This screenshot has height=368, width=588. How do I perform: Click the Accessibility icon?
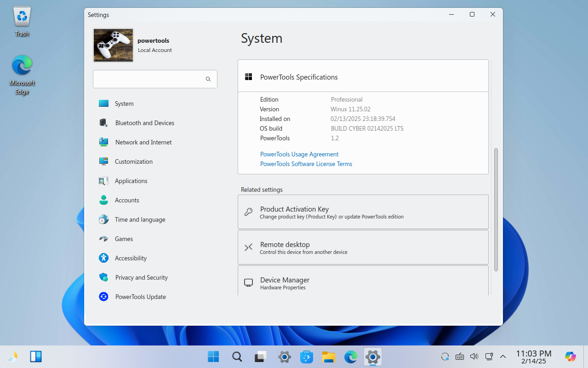103,258
